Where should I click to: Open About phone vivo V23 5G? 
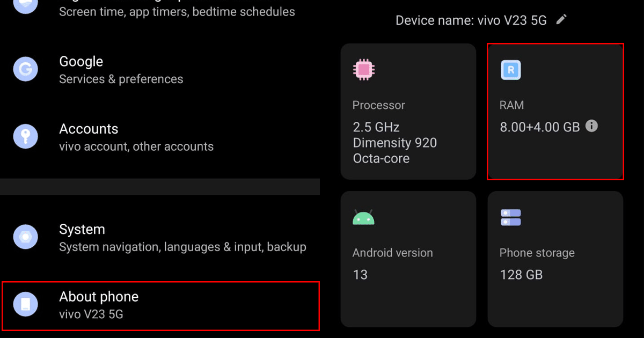(161, 305)
